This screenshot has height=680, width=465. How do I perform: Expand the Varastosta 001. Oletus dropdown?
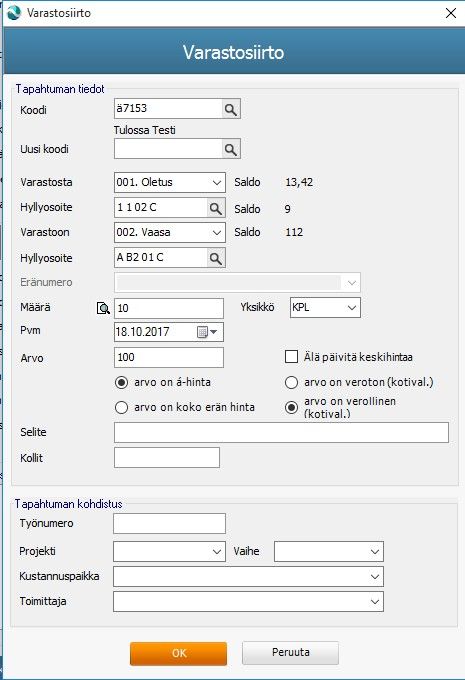point(217,183)
